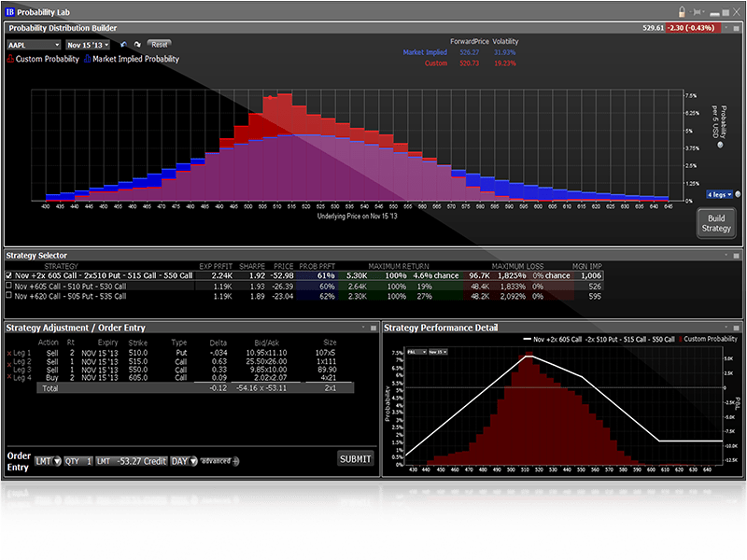Viewport: 747px width, 560px height.
Task: Open the Strategy Adjustment panel grid icon
Action: pos(373,328)
